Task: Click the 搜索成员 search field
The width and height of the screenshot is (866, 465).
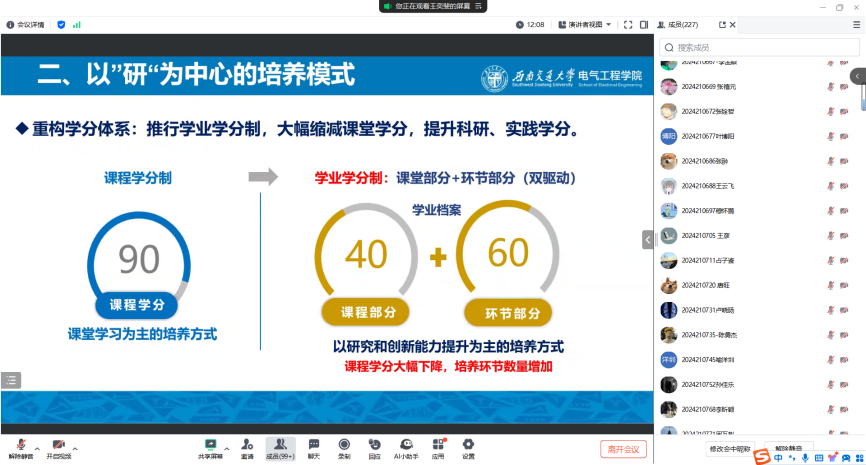Action: (x=760, y=47)
